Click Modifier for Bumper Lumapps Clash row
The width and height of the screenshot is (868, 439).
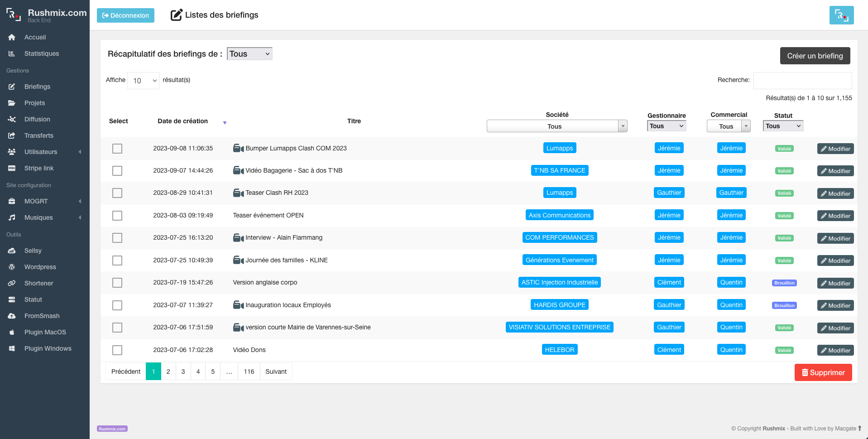tap(835, 149)
